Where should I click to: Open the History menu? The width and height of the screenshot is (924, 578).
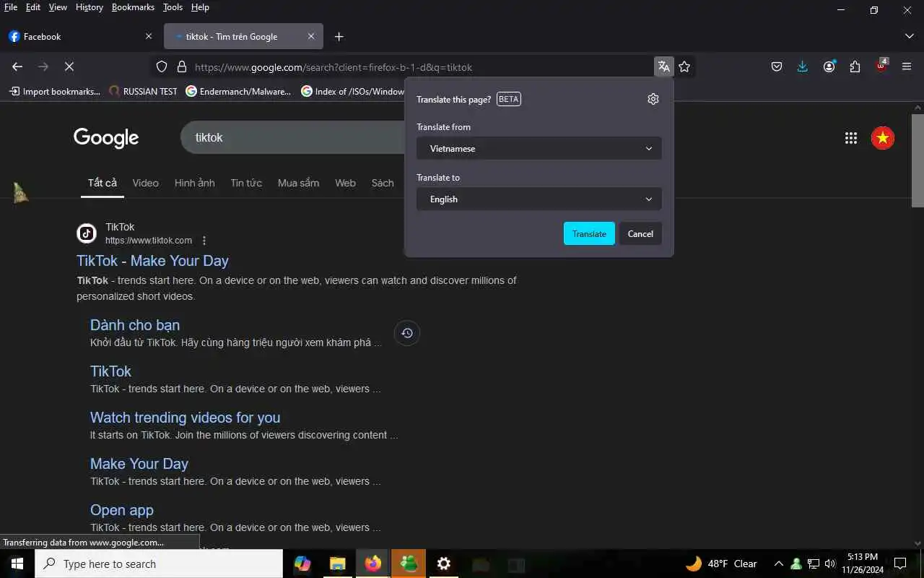click(x=90, y=7)
